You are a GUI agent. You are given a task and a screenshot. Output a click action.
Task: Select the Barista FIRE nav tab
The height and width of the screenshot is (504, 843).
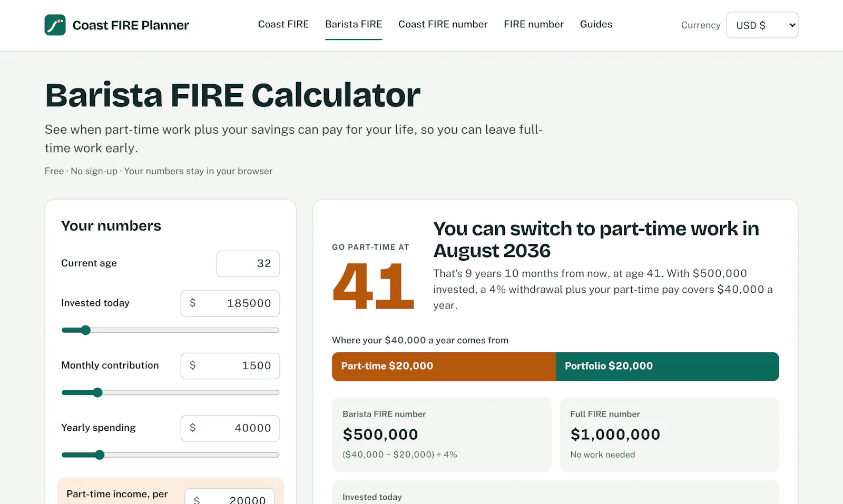pos(354,24)
